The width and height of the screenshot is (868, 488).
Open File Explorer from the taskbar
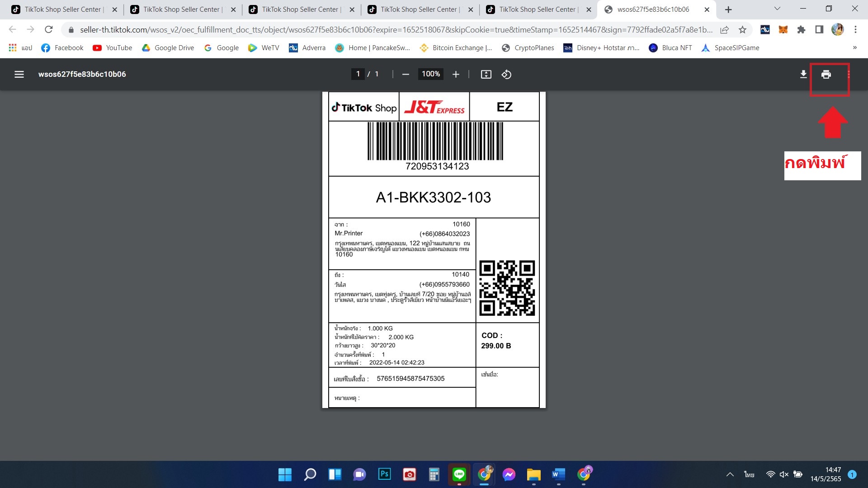[533, 474]
